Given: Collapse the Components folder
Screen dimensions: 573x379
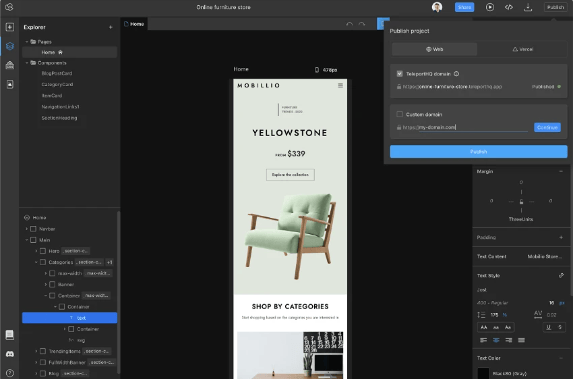Looking at the screenshot, I should tap(27, 63).
